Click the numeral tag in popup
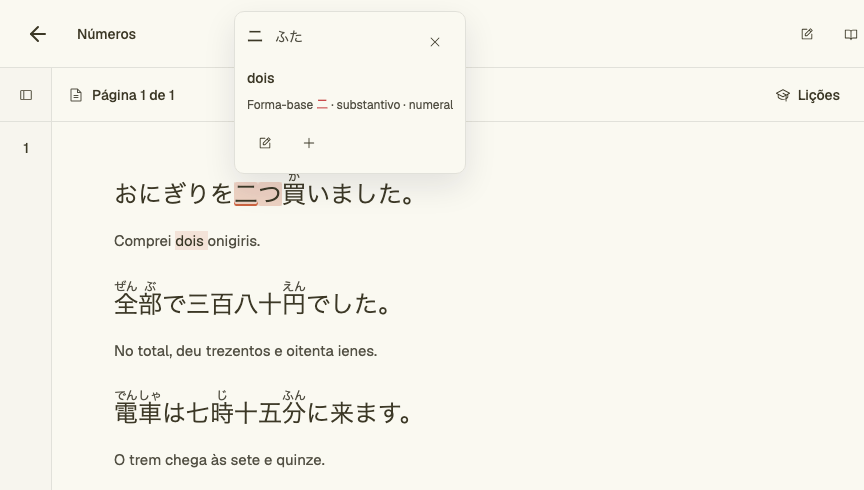The width and height of the screenshot is (864, 490). pyautogui.click(x=431, y=105)
